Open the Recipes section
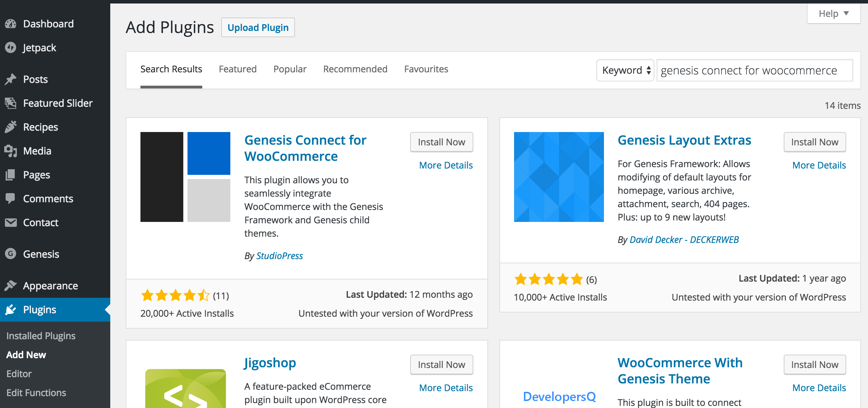Viewport: 868px width, 408px height. [x=55, y=127]
